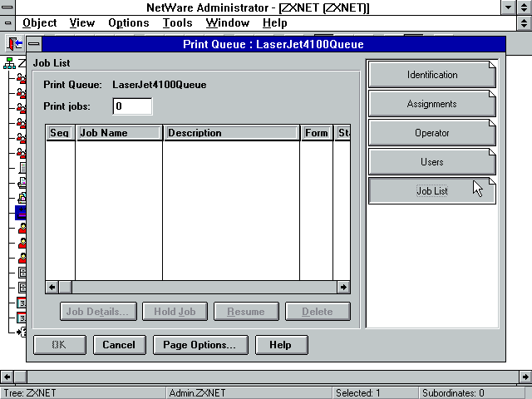The height and width of the screenshot is (399, 532).
Task: Click the main window's left scroll arrow
Action: 7,377
